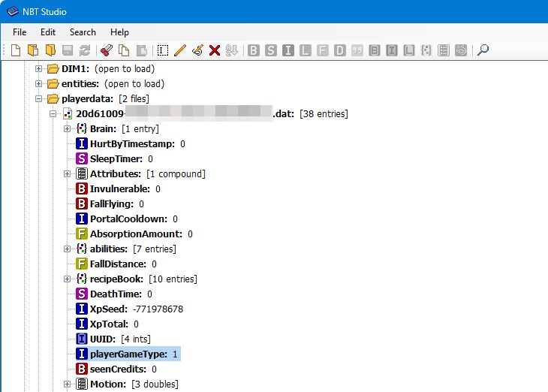The width and height of the screenshot is (548, 392).
Task: Select the playerdata folder row
Action: pos(98,99)
